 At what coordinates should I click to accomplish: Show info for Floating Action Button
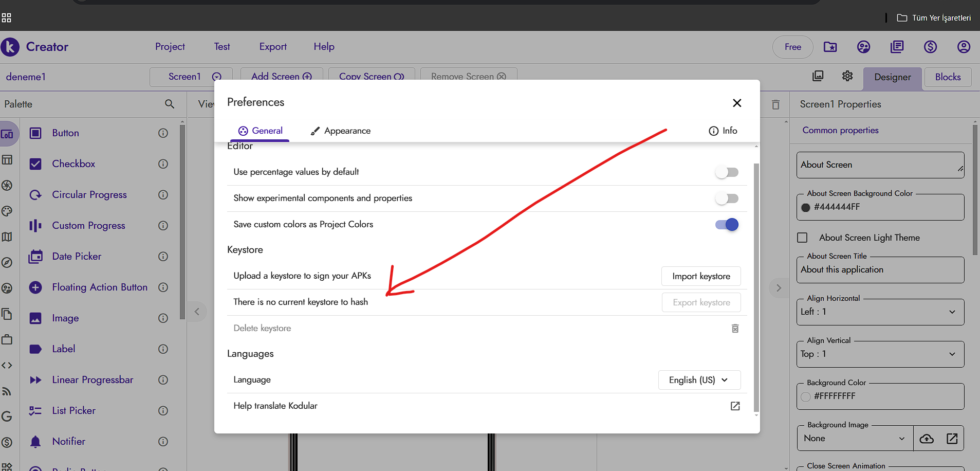point(163,287)
